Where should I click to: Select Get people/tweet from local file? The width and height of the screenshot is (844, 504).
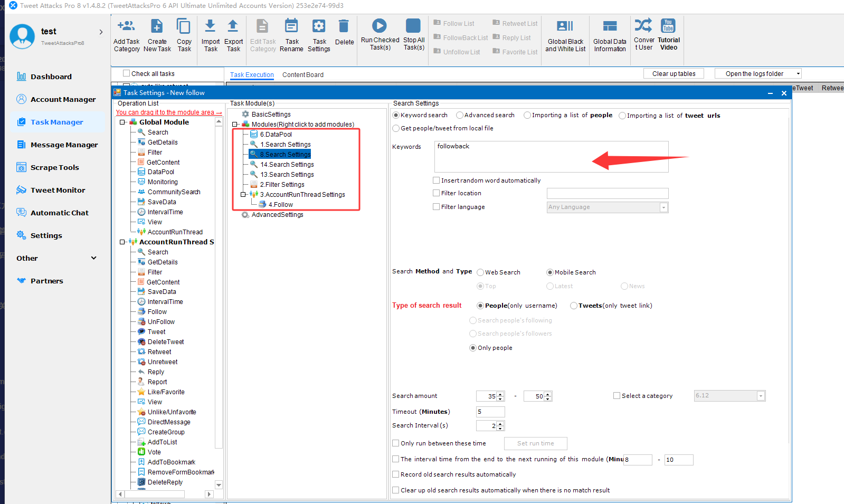pos(396,128)
